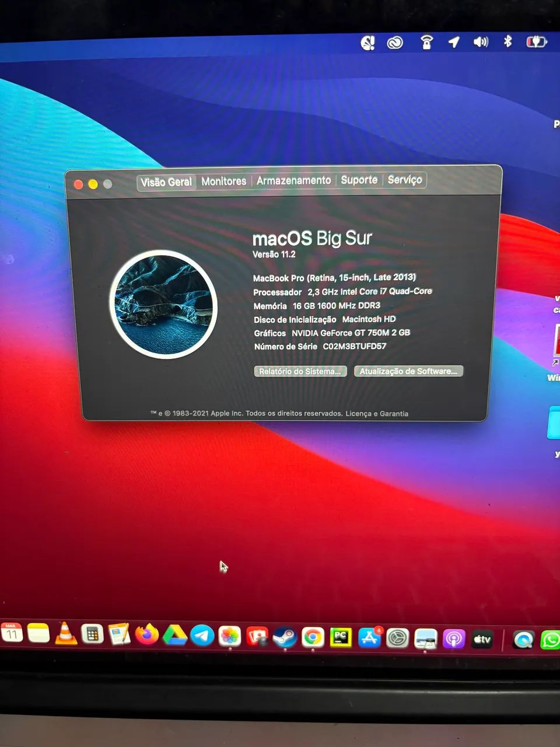Launch Firefox from the Dock
The height and width of the screenshot is (747, 560).
click(x=147, y=634)
